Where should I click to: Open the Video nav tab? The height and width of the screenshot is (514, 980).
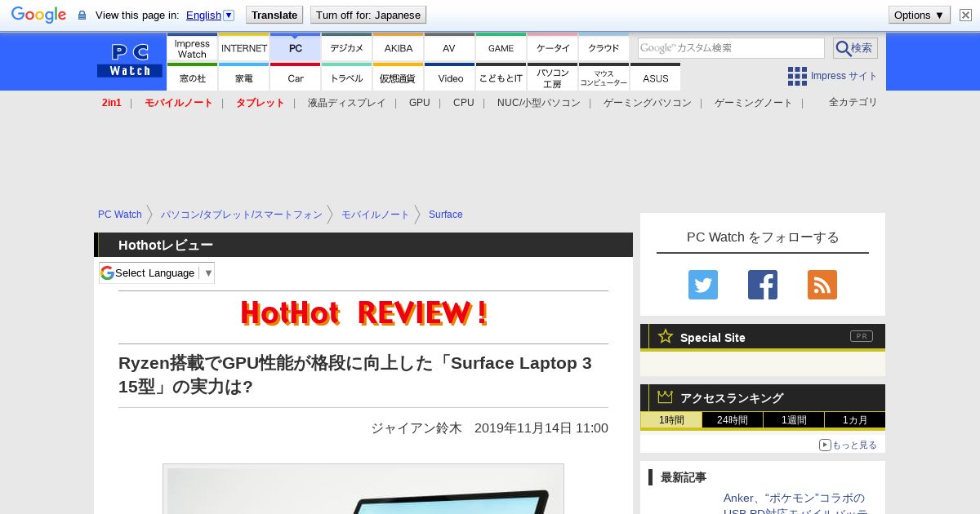pyautogui.click(x=449, y=78)
